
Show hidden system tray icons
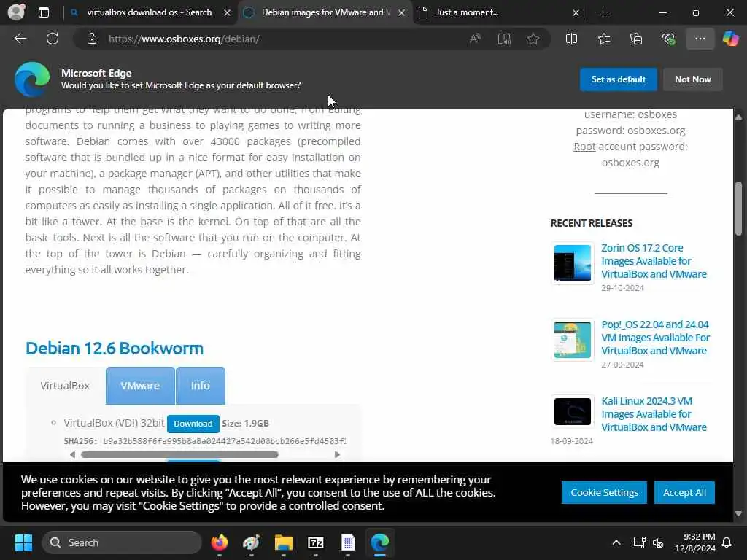coord(616,542)
